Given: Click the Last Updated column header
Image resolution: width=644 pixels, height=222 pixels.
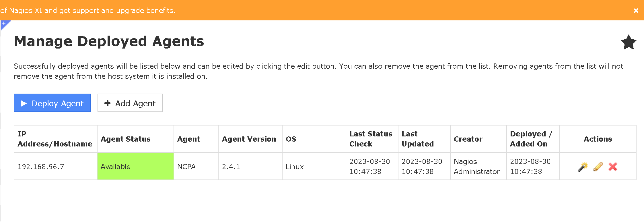Looking at the screenshot, I should [x=417, y=139].
